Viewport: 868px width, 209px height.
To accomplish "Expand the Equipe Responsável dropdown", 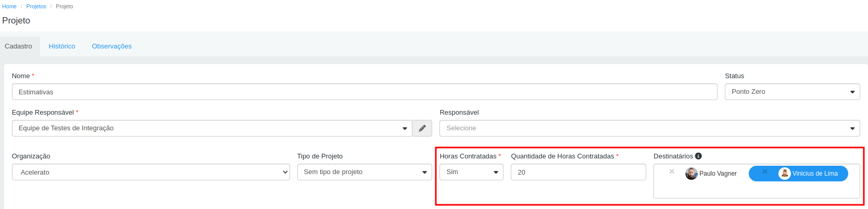I will coord(212,128).
